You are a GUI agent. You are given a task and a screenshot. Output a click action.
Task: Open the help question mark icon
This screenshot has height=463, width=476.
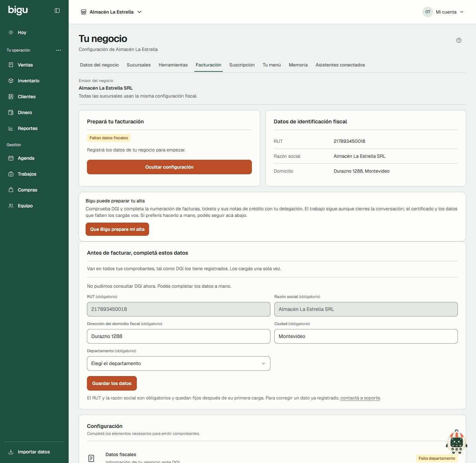pyautogui.click(x=459, y=40)
